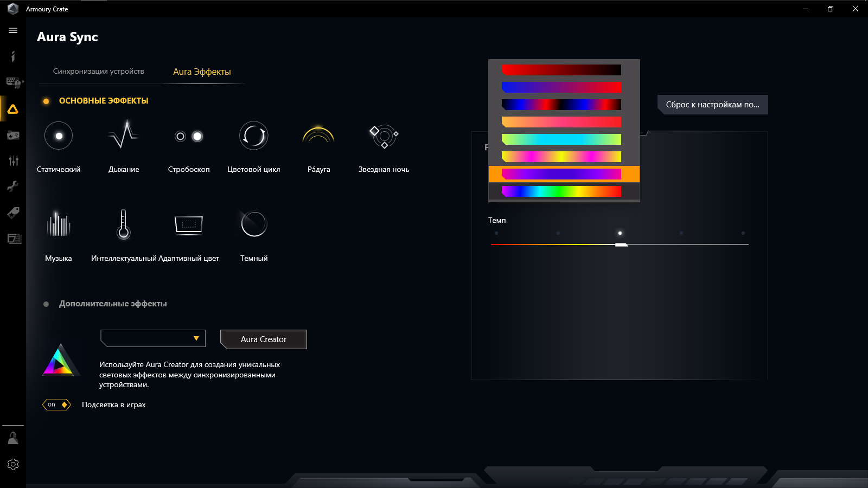The height and width of the screenshot is (488, 868).
Task: Select the tag offers icon in sidebar
Action: point(12,212)
